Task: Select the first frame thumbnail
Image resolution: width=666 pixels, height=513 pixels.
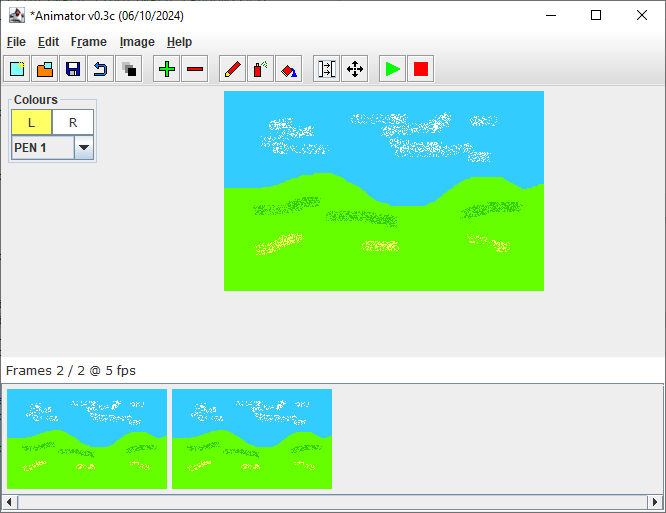Action: 87,439
